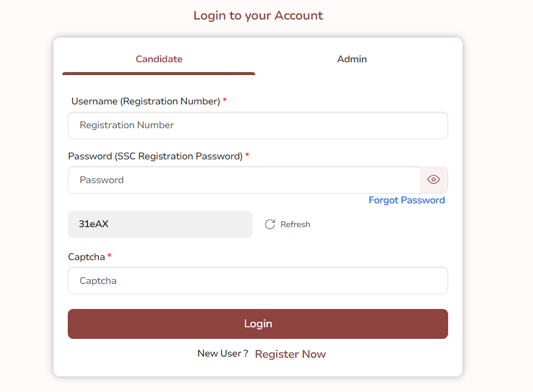Click the Refresh text beside the captcha
This screenshot has height=392, width=533.
pyautogui.click(x=296, y=225)
